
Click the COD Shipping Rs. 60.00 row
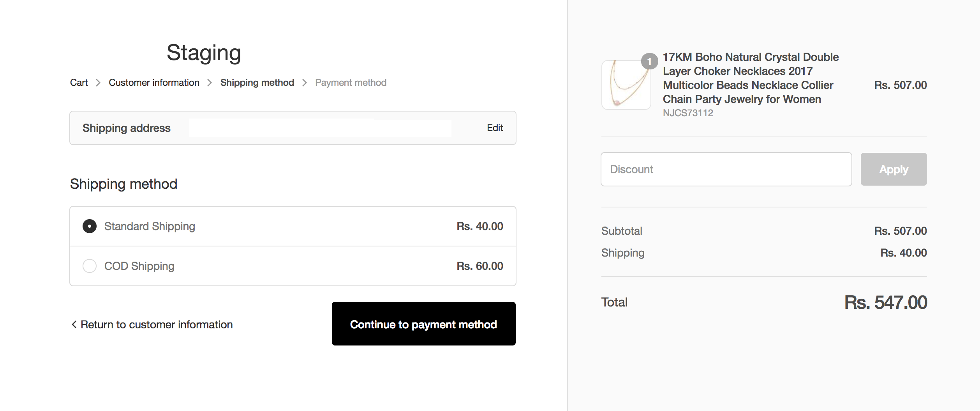pyautogui.click(x=293, y=266)
